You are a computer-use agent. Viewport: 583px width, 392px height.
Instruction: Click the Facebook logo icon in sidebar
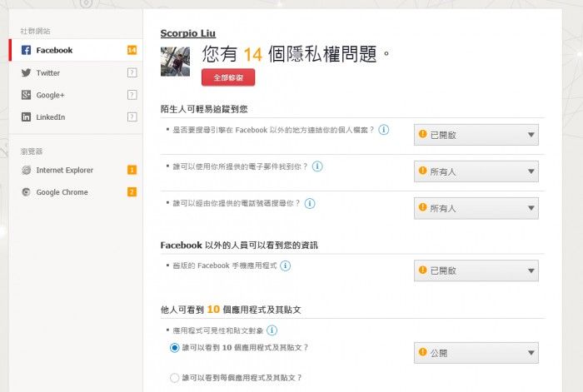click(x=27, y=50)
